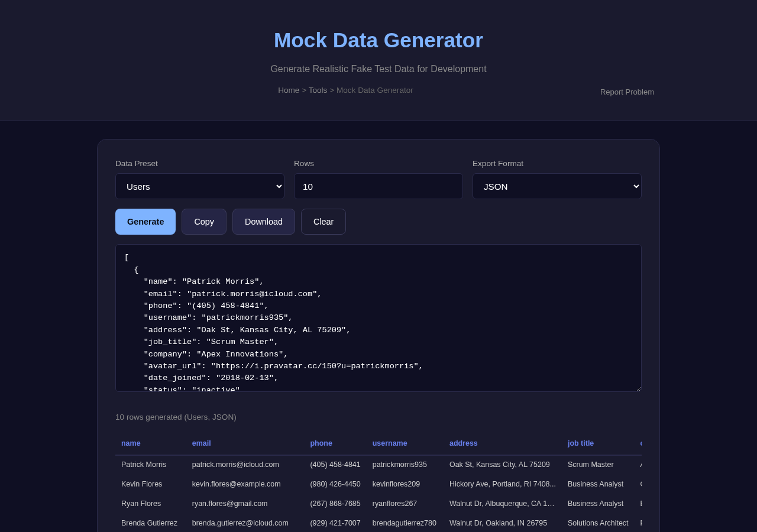The image size is (757, 532).
Task: Click the '10 rows generated (Users, JSON)' status text
Action: pos(176,417)
